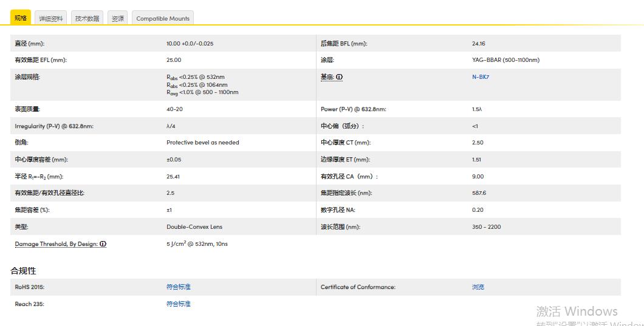Click the Ravg <1.0% @ 500 - 1100nm line
Image resolution: width=644 pixels, height=326 pixels.
[202, 92]
